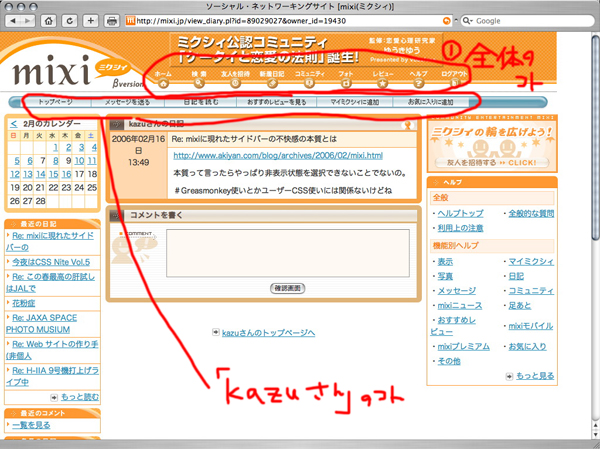Go back with the Safari back arrow
The image size is (600, 449).
[13, 21]
